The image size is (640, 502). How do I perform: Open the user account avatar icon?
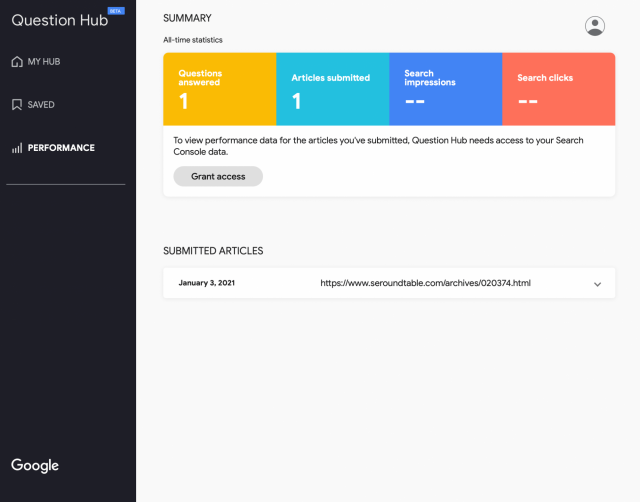(595, 26)
